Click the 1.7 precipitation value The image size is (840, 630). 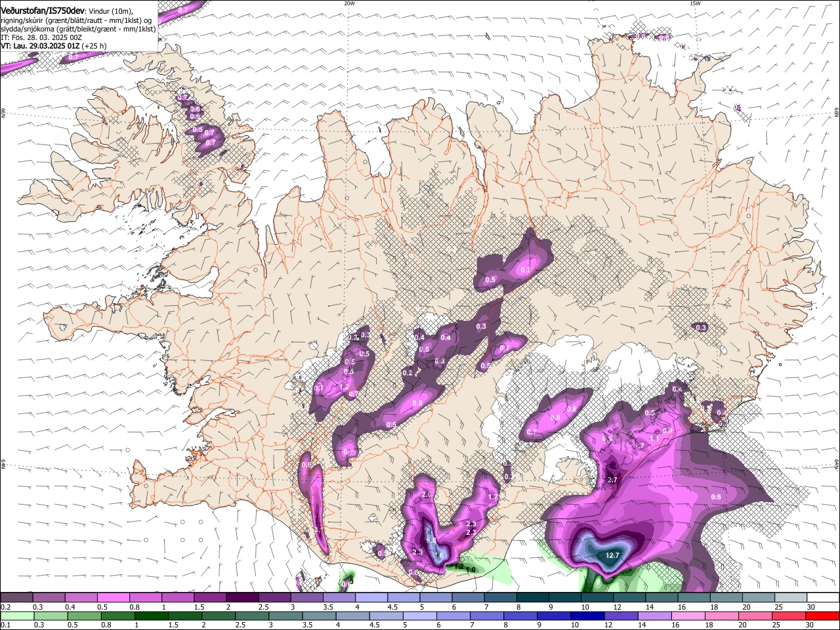tap(493, 497)
